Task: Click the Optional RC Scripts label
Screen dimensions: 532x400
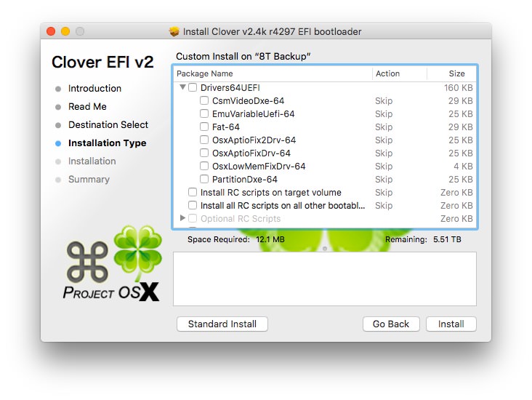Action: tap(241, 219)
